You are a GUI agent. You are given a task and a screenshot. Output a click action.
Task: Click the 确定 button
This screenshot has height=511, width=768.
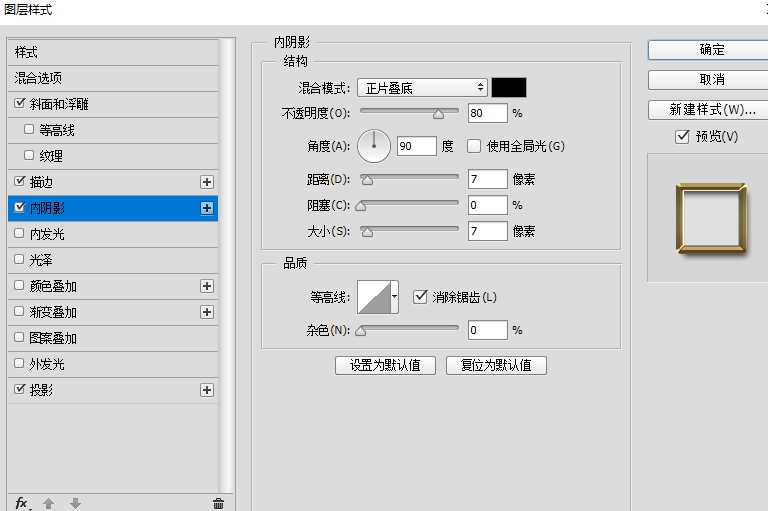(708, 50)
